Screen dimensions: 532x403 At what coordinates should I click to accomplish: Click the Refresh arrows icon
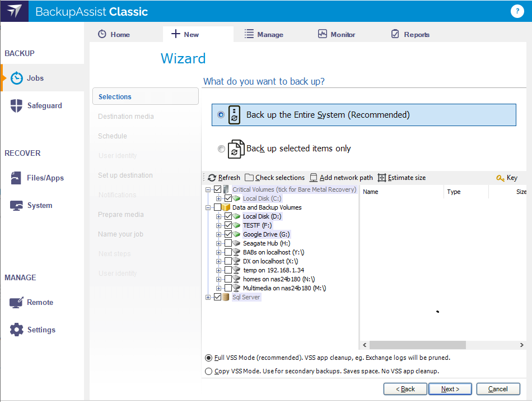(x=212, y=178)
